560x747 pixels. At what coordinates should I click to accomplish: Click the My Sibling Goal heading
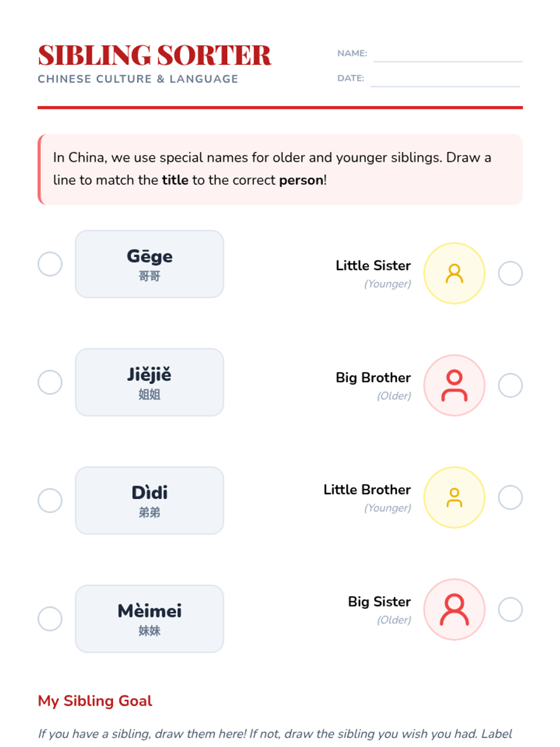(x=95, y=701)
